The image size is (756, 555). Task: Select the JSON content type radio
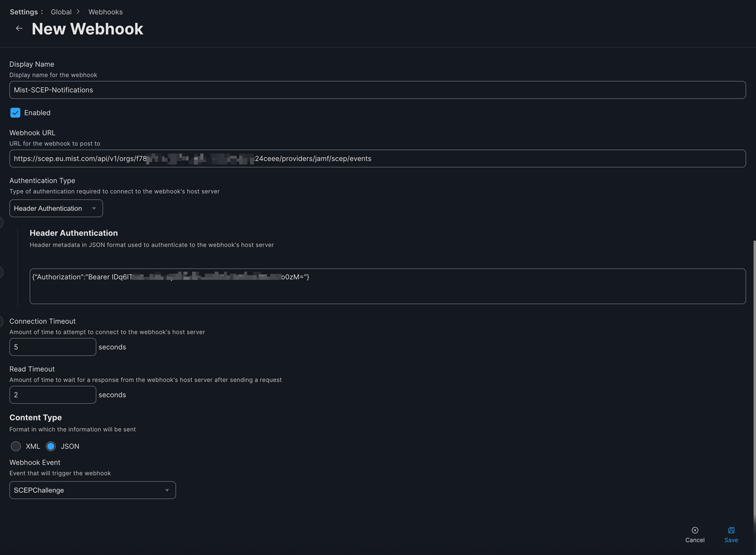51,446
